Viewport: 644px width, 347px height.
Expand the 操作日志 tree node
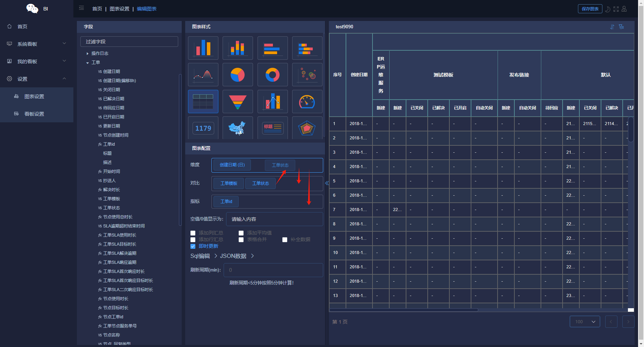click(x=87, y=53)
